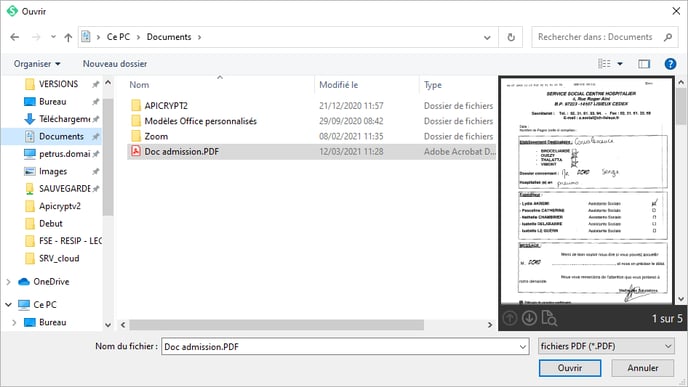
Task: Open the blue help icon
Action: point(670,64)
